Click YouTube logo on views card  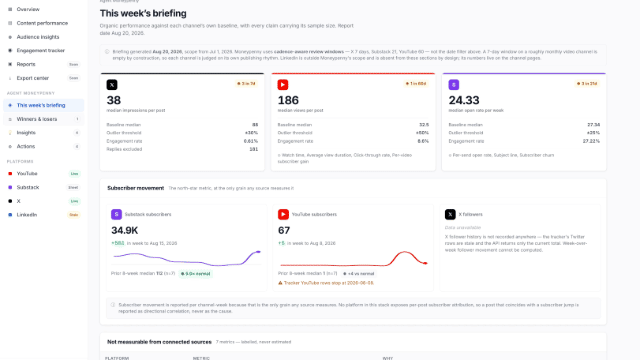point(283,84)
